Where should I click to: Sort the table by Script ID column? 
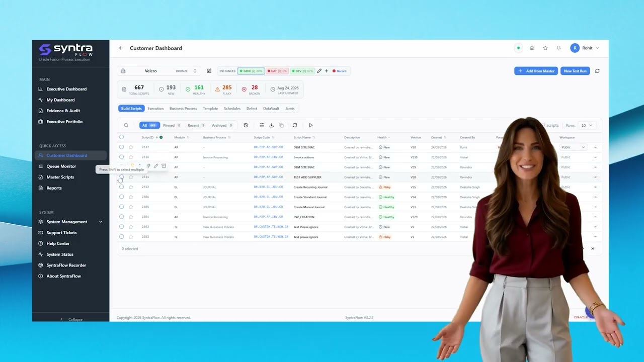(x=149, y=137)
